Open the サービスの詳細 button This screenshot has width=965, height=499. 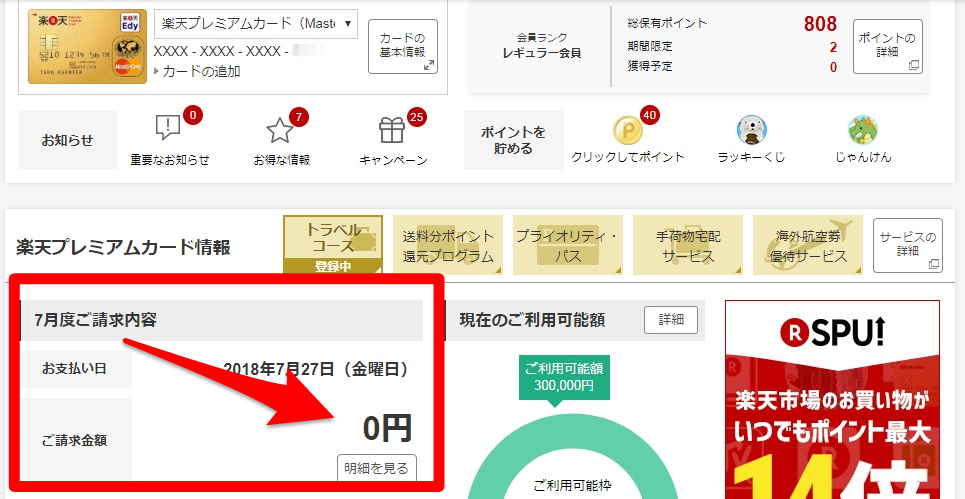point(908,245)
